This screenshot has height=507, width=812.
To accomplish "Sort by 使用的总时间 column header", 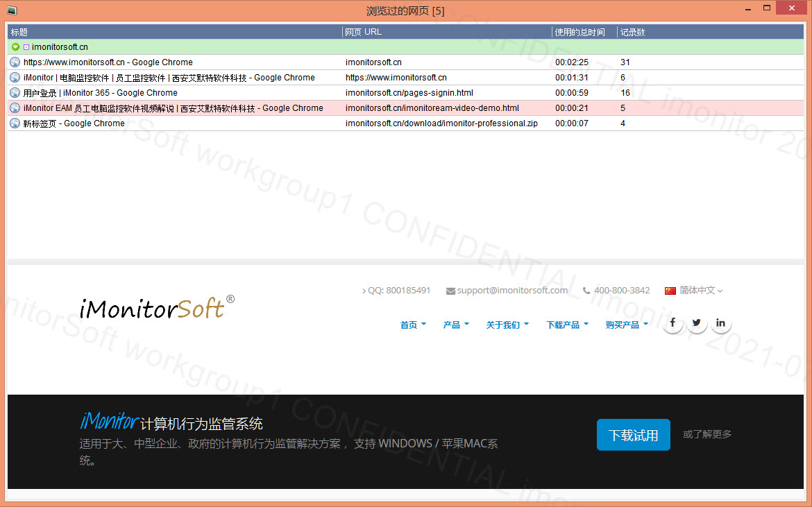I will [584, 32].
